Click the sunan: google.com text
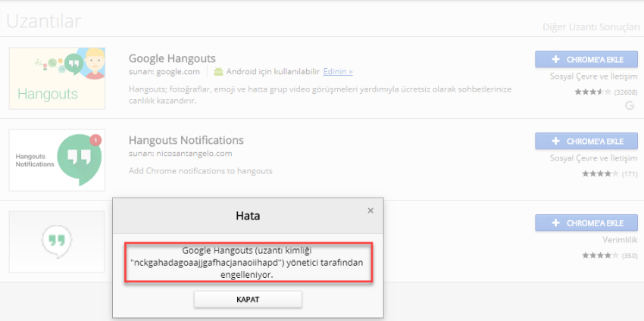Viewport: 644px width, 321px height. pyautogui.click(x=164, y=72)
